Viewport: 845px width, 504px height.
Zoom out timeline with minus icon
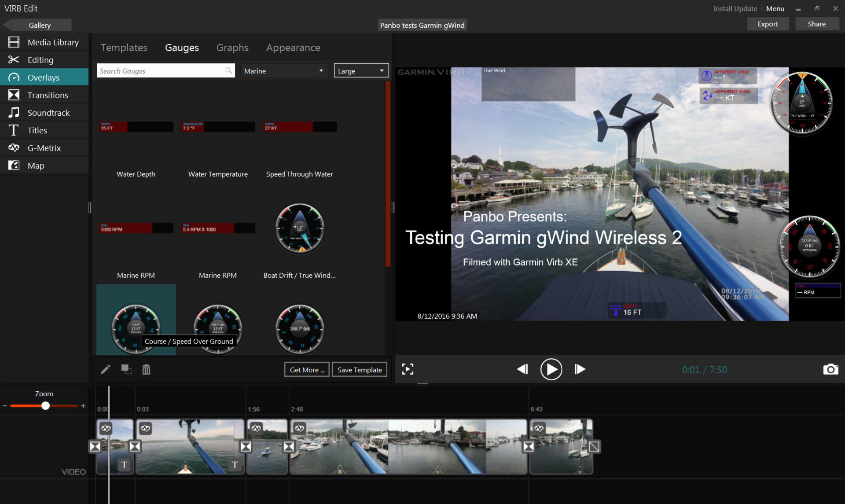(5, 406)
